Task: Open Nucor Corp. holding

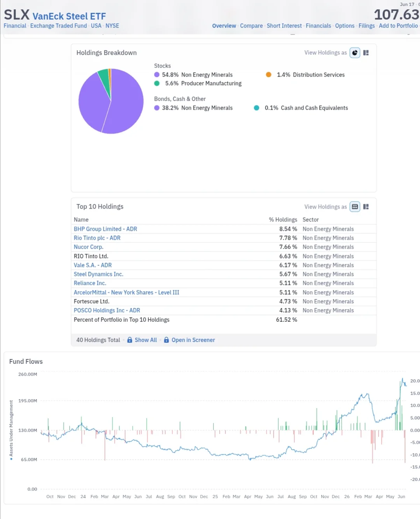Action: click(89, 247)
